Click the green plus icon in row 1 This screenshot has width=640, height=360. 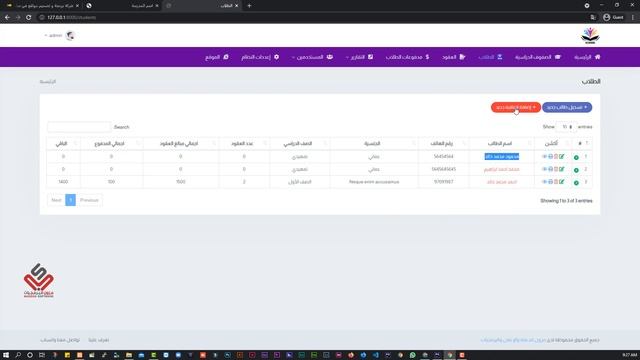[x=576, y=158]
